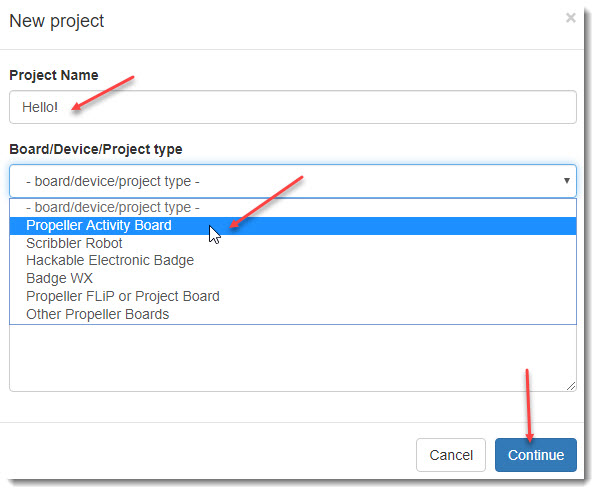Click the Hello! text in name field
Image resolution: width=599 pixels, height=494 pixels.
[40, 107]
